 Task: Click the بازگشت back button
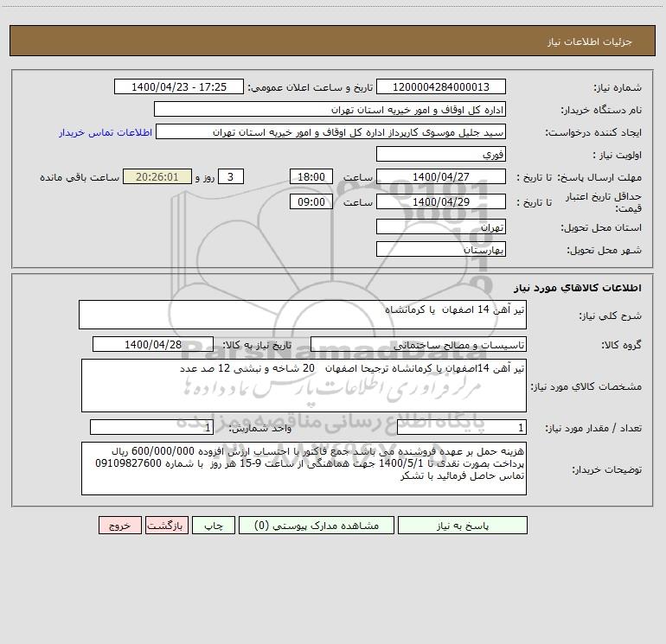[166, 526]
